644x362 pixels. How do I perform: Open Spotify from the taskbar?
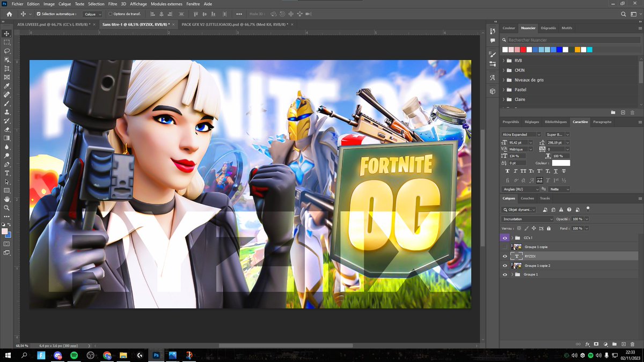click(x=74, y=355)
